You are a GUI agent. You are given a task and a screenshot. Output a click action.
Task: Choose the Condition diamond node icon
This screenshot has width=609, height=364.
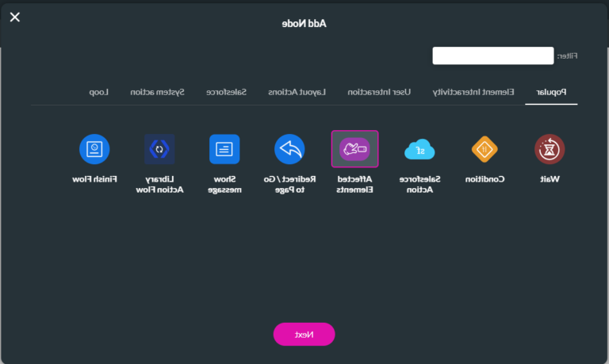point(485,149)
